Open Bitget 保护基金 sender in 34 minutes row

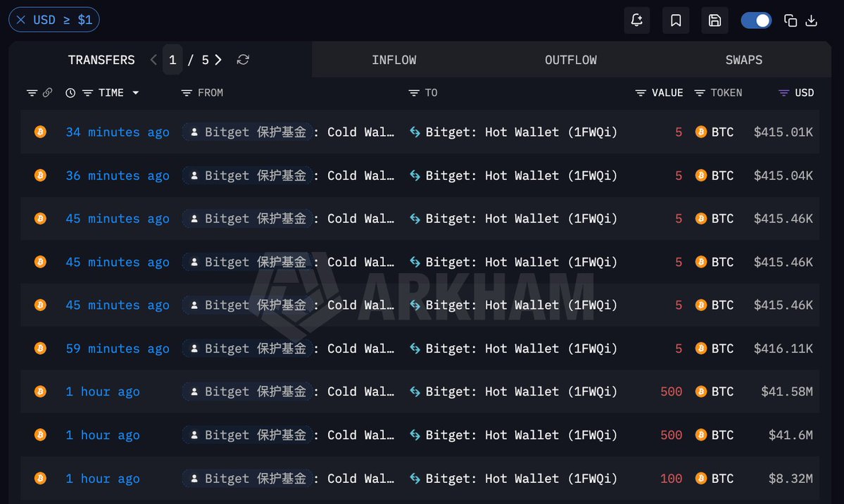click(x=247, y=132)
